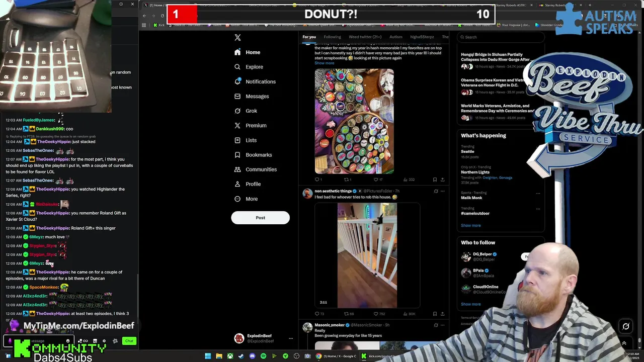Click the Communities icon in the sidebar
Viewport: 644px width, 362px height.
(237, 169)
